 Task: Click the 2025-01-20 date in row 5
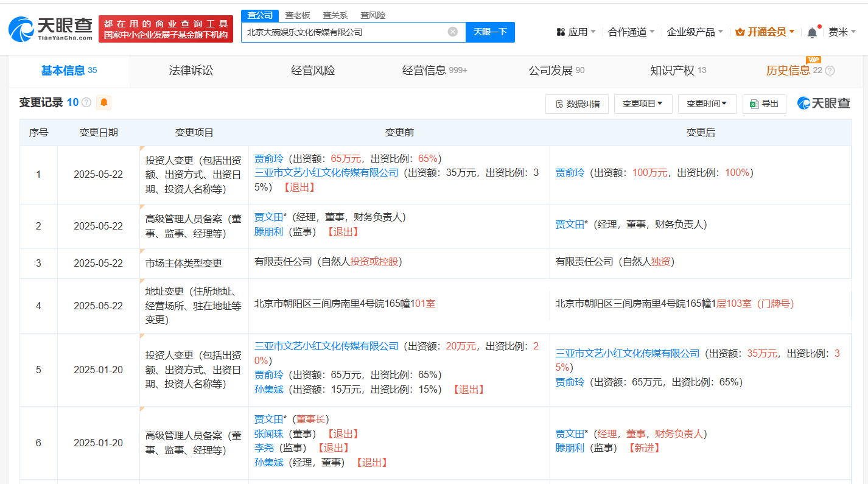pos(98,370)
